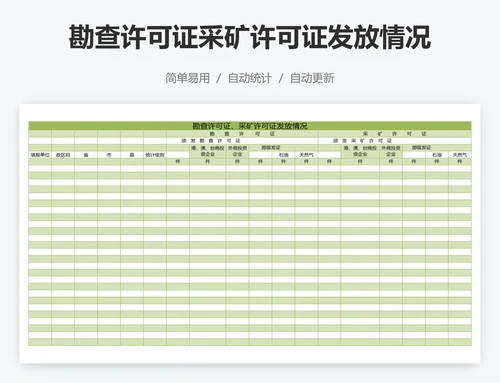500x383 pixels.
Task: Select the subtitle text 简单易用
Action: tap(188, 78)
